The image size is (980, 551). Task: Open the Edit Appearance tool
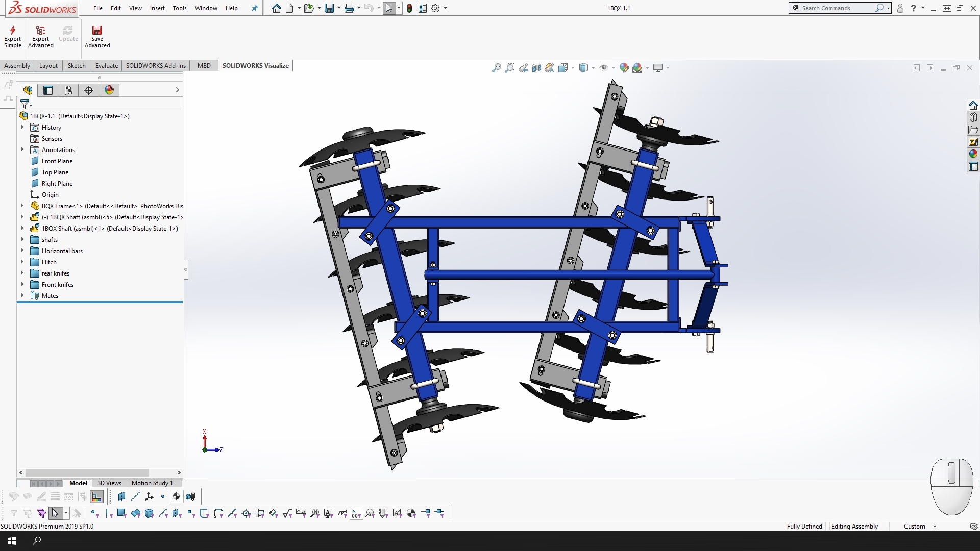624,68
